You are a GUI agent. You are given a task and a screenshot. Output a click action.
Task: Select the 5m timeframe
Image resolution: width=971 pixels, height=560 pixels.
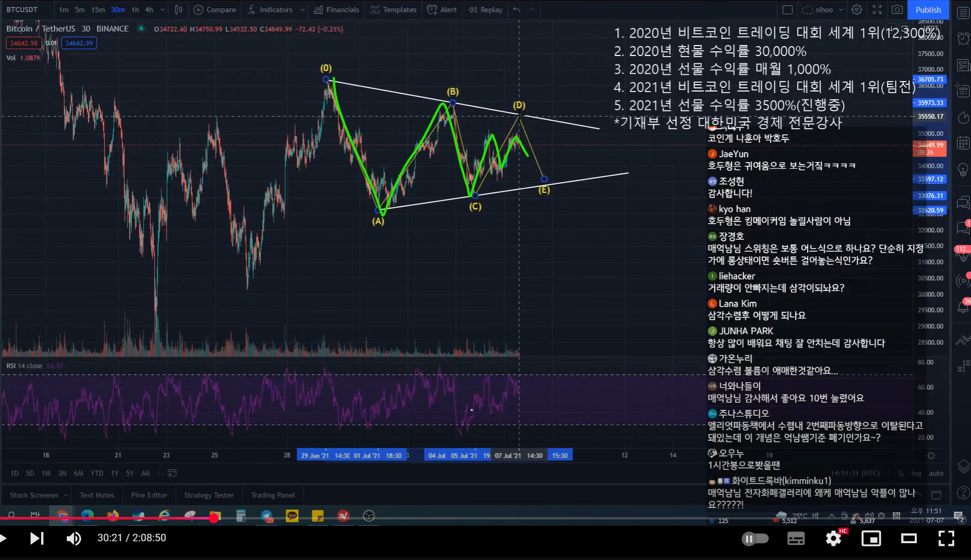[x=80, y=9]
